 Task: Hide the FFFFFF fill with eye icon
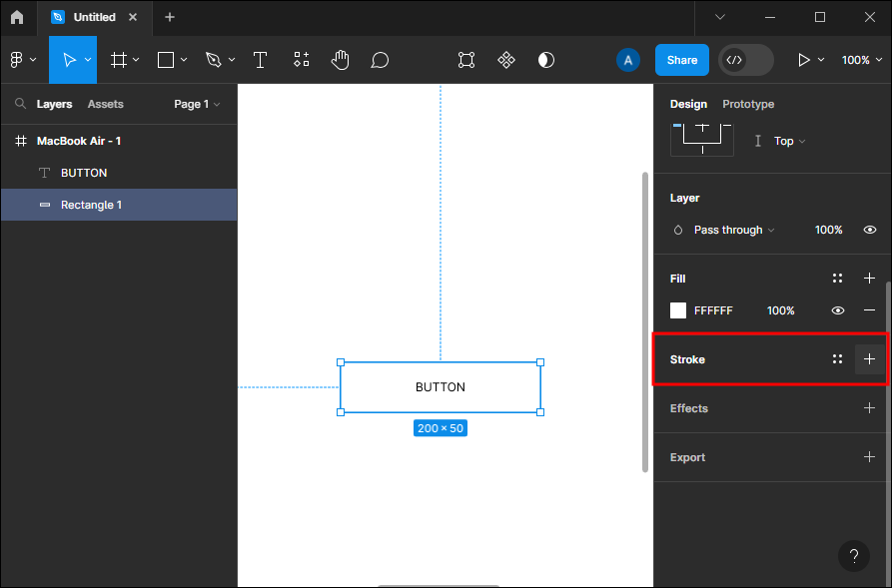838,310
